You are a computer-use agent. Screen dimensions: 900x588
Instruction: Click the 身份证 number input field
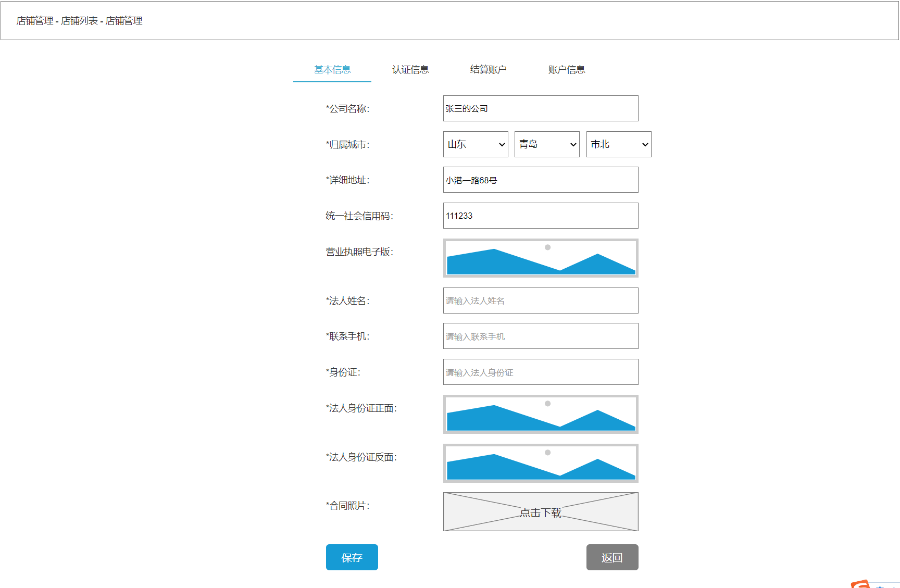click(x=541, y=372)
